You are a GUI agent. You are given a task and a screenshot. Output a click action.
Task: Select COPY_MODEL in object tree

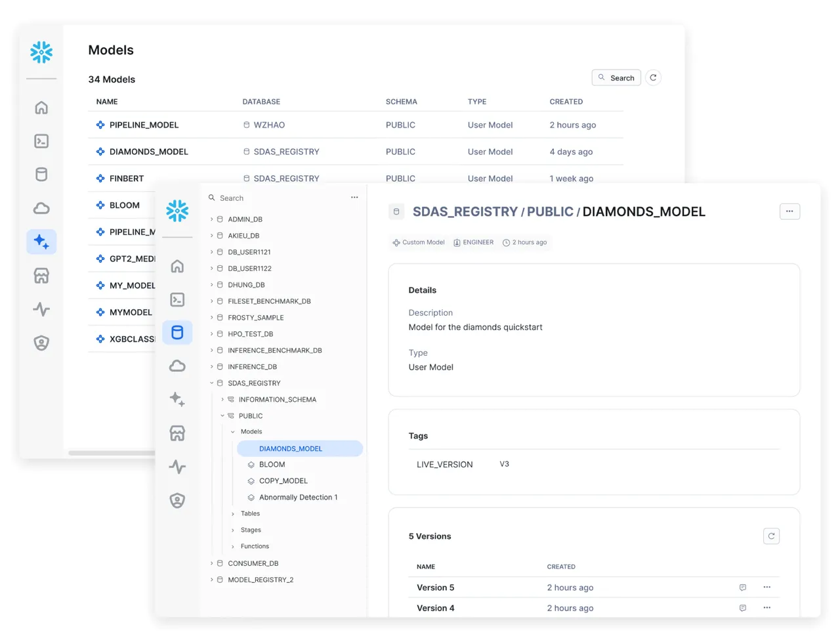point(283,481)
